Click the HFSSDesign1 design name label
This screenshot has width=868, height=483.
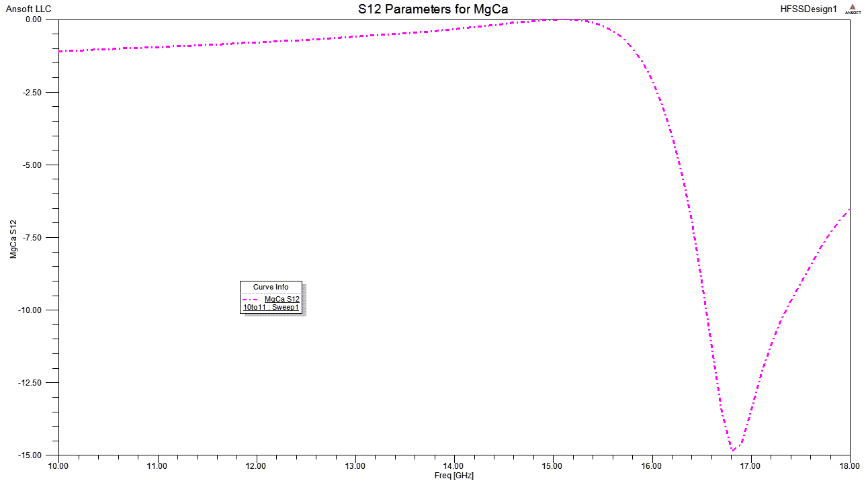(x=808, y=9)
